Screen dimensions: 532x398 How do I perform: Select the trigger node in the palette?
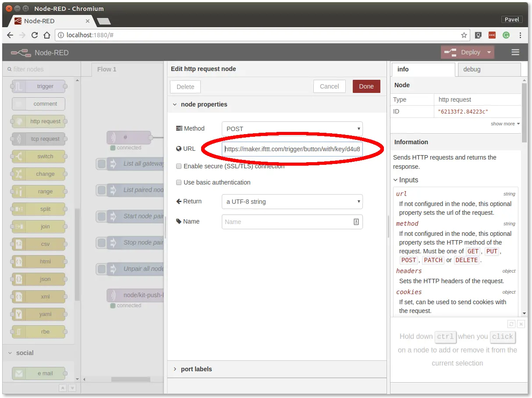pos(39,86)
